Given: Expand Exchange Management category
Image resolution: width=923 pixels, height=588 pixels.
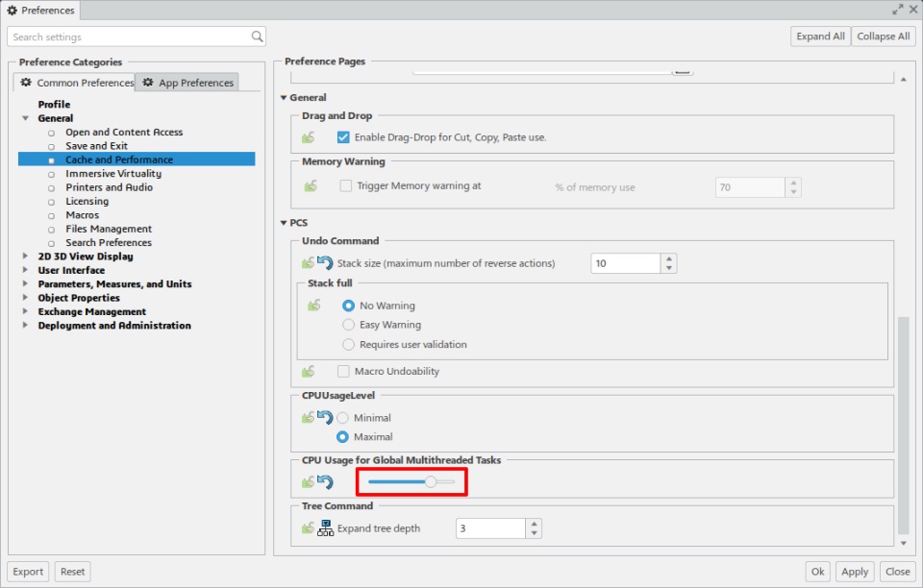Looking at the screenshot, I should click(25, 311).
